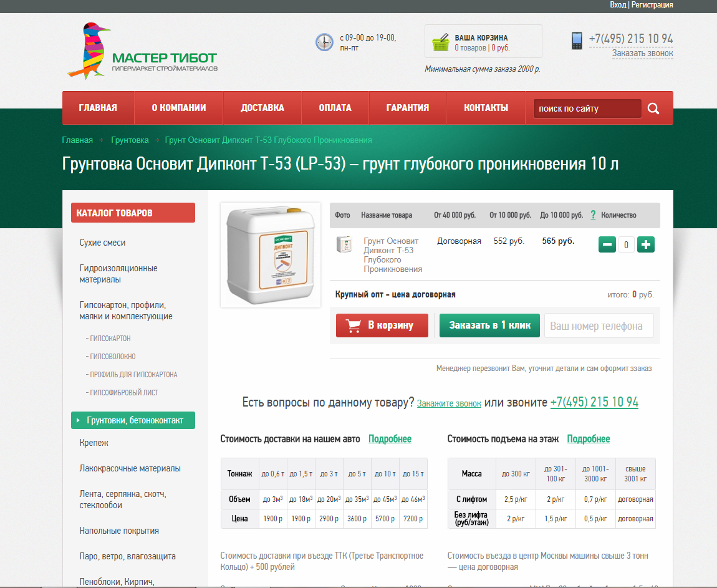Image resolution: width=717 pixels, height=588 pixels.
Task: Click the Грунт Основит Дипконт product name
Action: (x=393, y=255)
